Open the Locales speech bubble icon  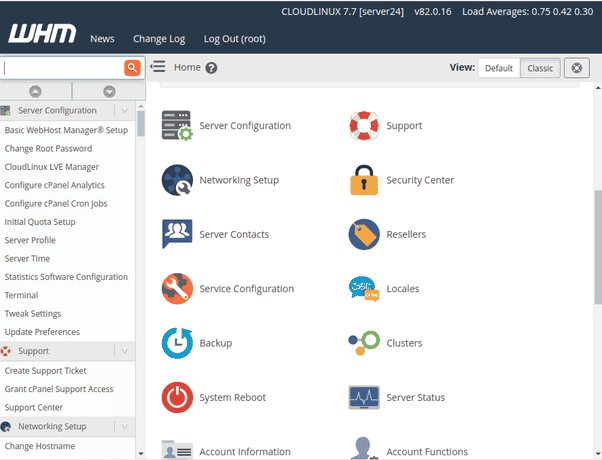click(x=364, y=288)
